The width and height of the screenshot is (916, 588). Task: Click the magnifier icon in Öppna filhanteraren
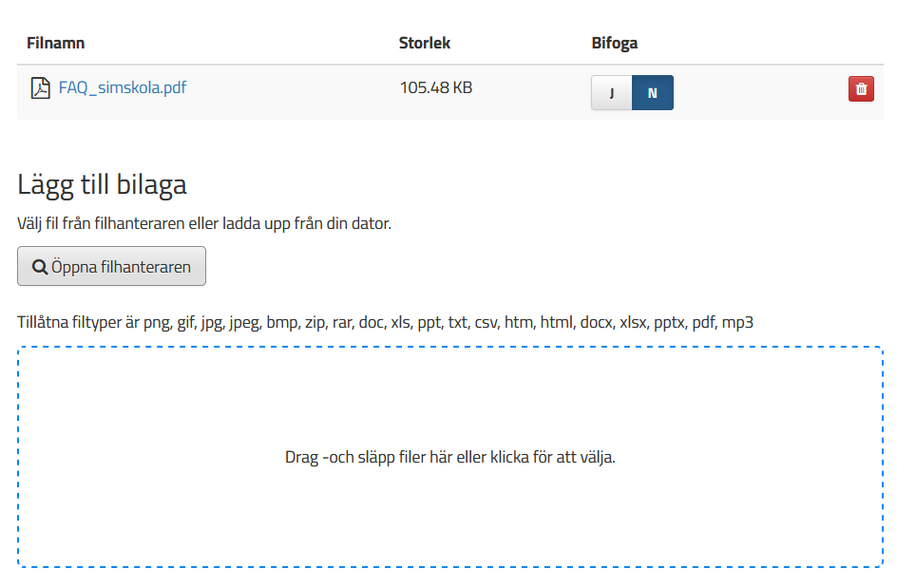coord(40,267)
